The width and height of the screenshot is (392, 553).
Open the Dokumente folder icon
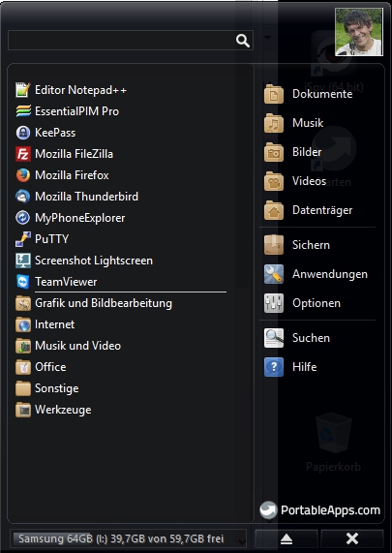pyautogui.click(x=274, y=94)
